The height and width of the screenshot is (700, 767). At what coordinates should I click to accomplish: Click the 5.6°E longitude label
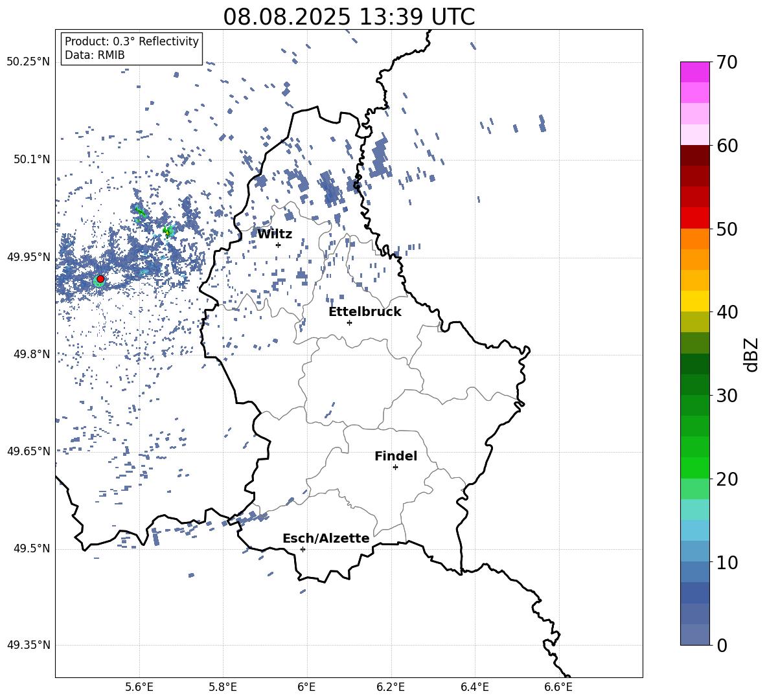pyautogui.click(x=139, y=687)
